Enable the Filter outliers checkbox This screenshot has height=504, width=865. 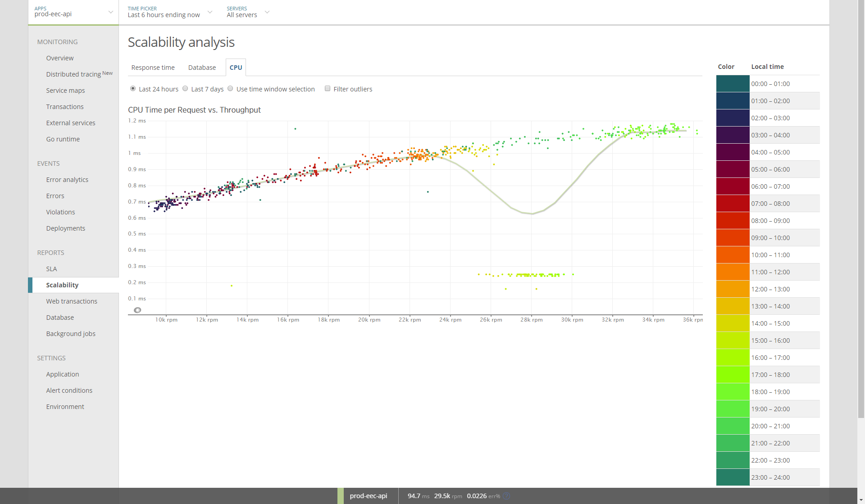tap(328, 89)
